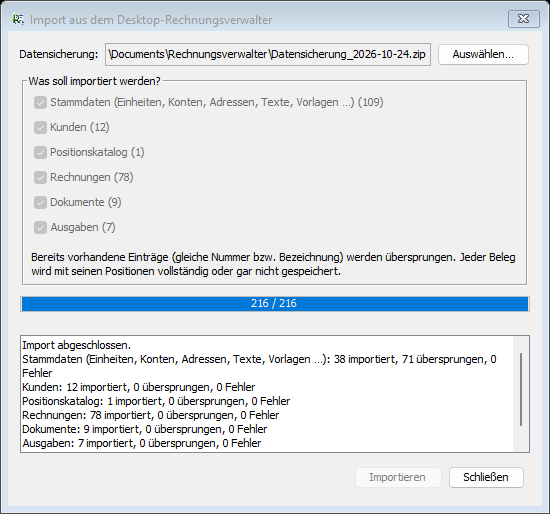Image resolution: width=550 pixels, height=514 pixels.
Task: Click the Schließen button
Action: (486, 477)
